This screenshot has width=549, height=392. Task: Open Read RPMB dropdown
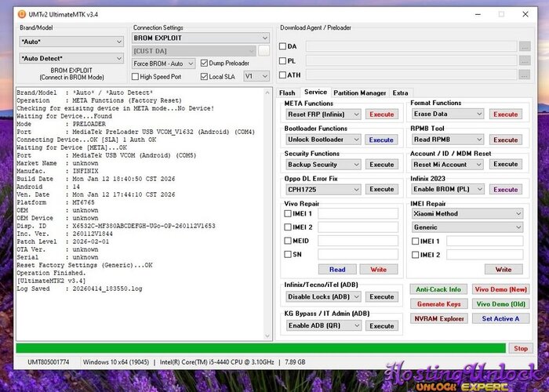448,140
